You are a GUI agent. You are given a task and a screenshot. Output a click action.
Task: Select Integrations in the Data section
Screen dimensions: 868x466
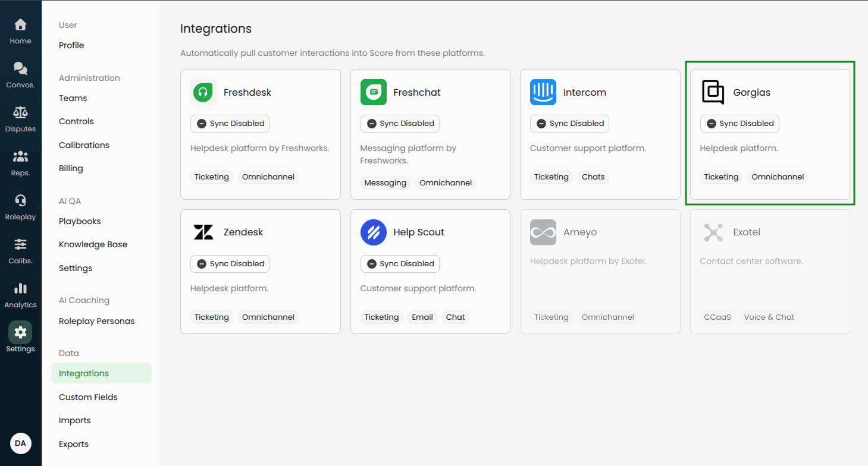point(102,373)
